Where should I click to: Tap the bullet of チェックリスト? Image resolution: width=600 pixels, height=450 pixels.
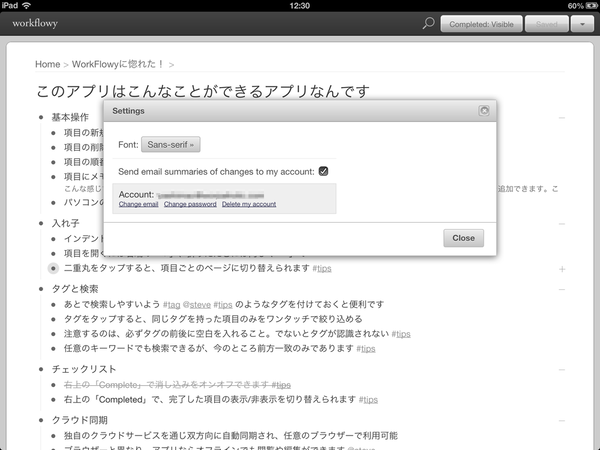[41, 369]
